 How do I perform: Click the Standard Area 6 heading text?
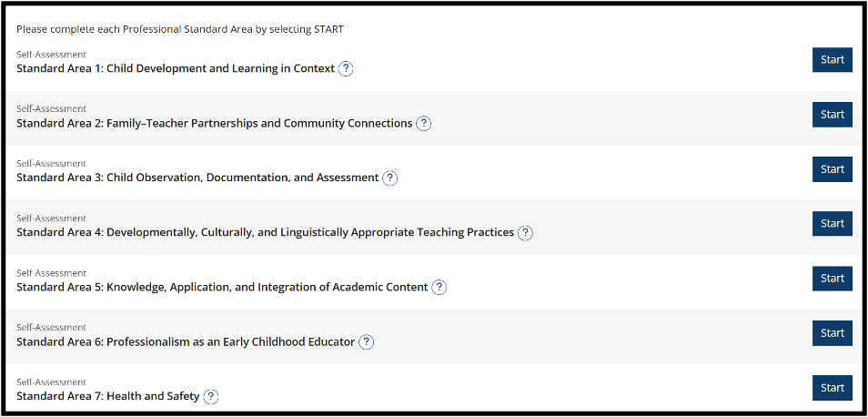point(186,341)
